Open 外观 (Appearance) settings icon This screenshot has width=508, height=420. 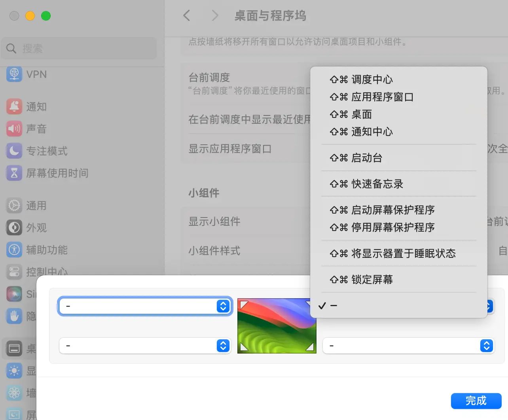[14, 227]
